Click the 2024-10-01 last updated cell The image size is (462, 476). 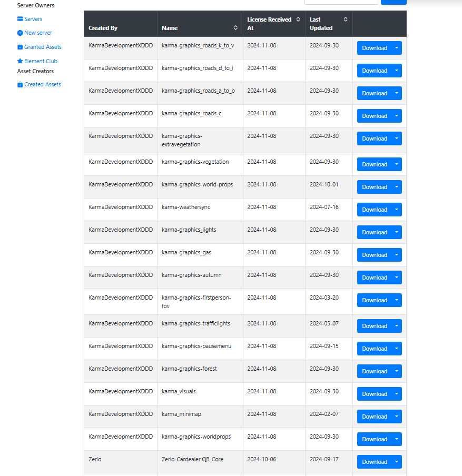point(329,187)
